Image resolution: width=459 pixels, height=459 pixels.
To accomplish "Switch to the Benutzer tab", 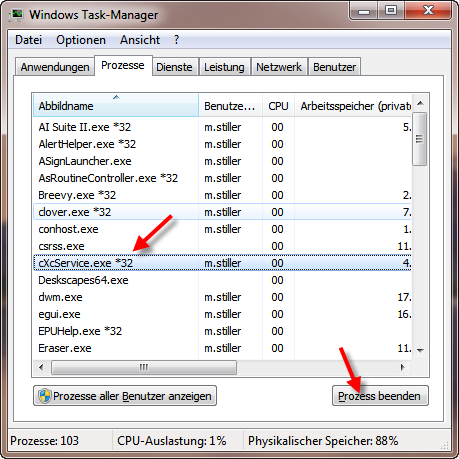I will 335,67.
